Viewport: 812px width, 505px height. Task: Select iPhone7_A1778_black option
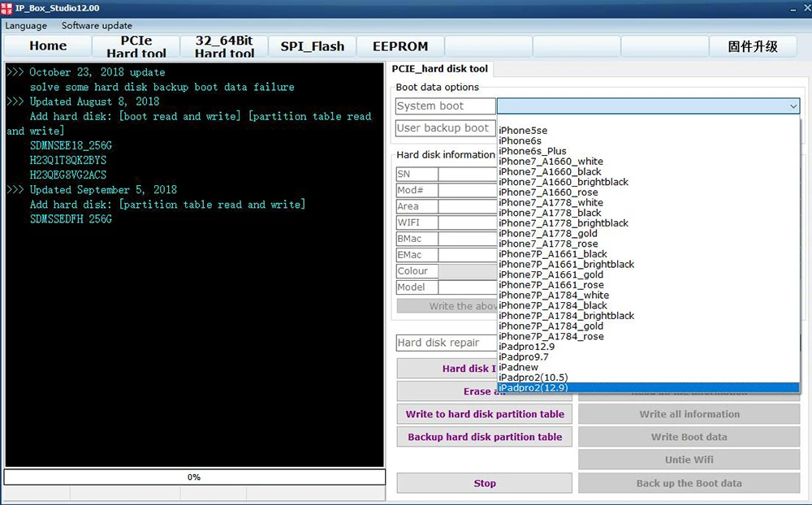tap(648, 213)
